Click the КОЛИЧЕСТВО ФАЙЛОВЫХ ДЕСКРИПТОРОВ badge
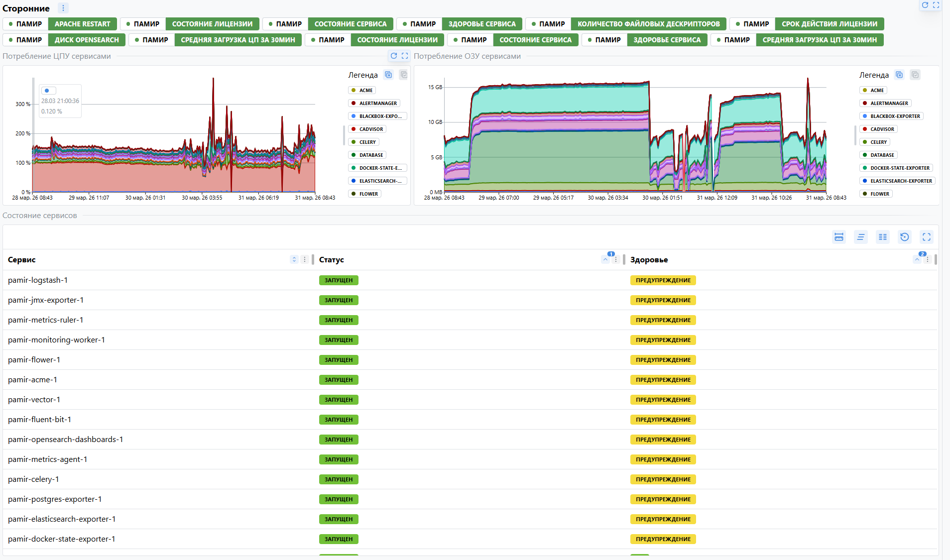The image size is (950, 560). pos(648,24)
